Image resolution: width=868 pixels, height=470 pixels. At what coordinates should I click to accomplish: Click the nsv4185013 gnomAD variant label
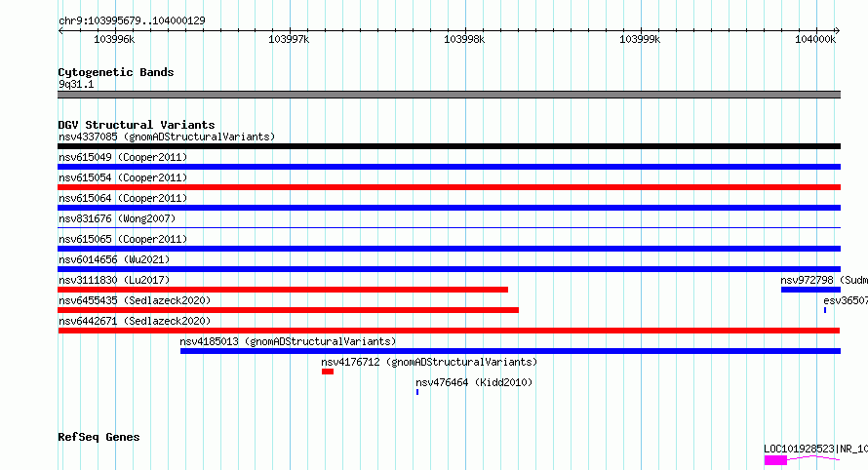click(288, 341)
